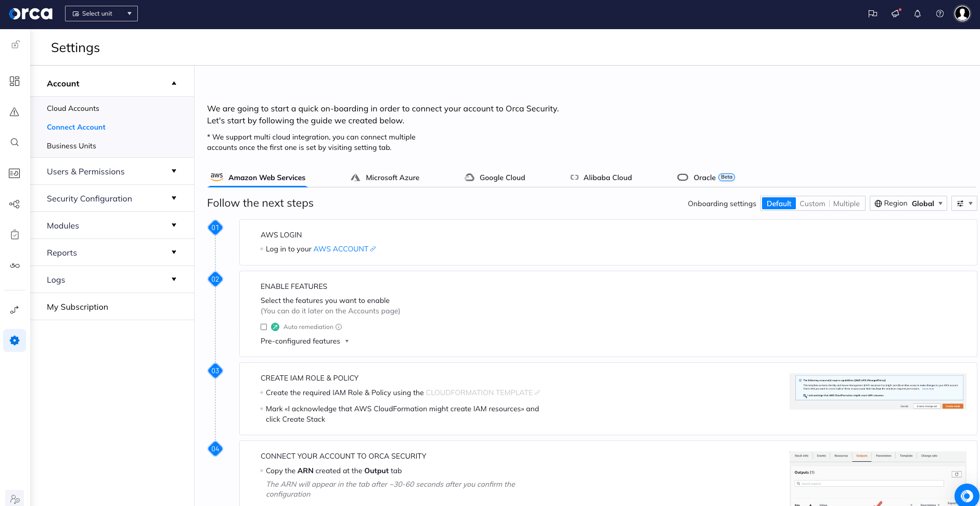Switch onboarding settings to Custom
This screenshot has width=980, height=506.
[x=812, y=203]
